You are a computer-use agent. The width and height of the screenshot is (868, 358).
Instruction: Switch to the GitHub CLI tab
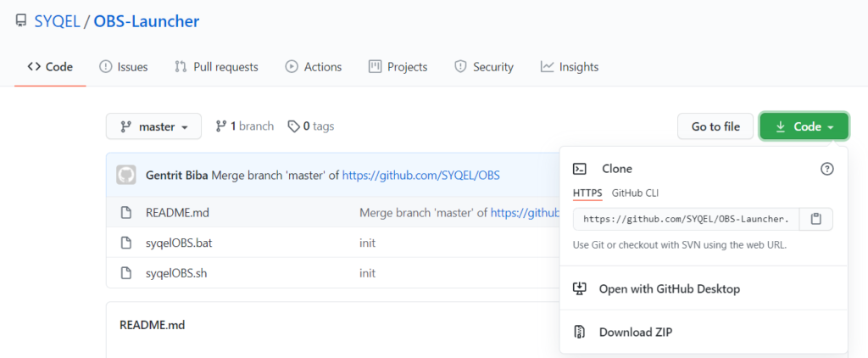click(x=635, y=193)
